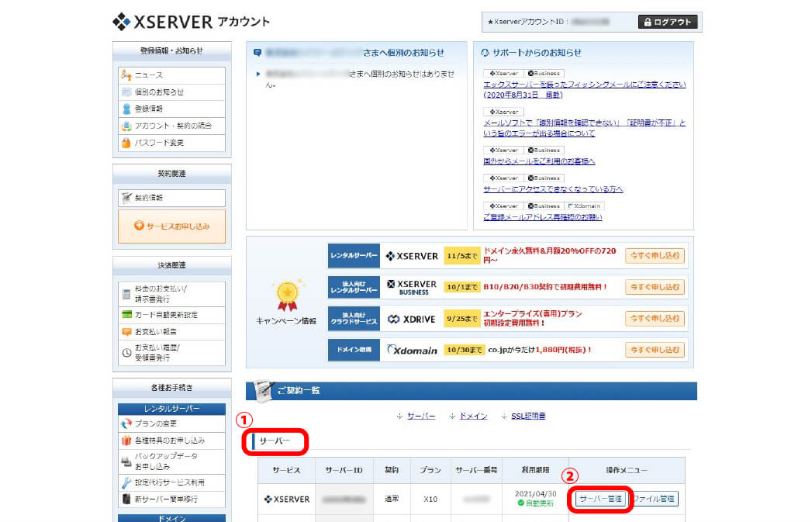Click the X10 plan cell
This screenshot has width=812, height=522.
[430, 500]
